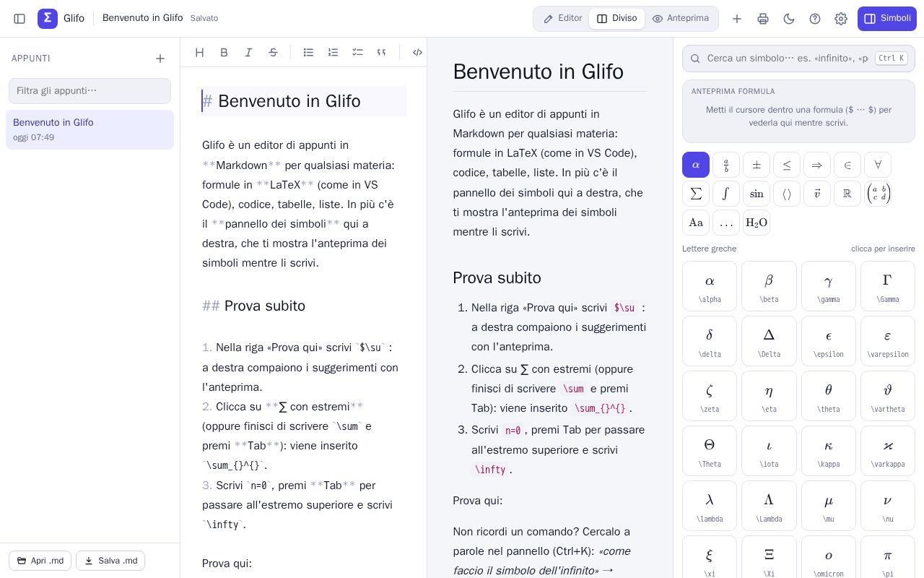Open the Benvenuto in Glifo note
The height and width of the screenshot is (578, 924).
point(90,130)
